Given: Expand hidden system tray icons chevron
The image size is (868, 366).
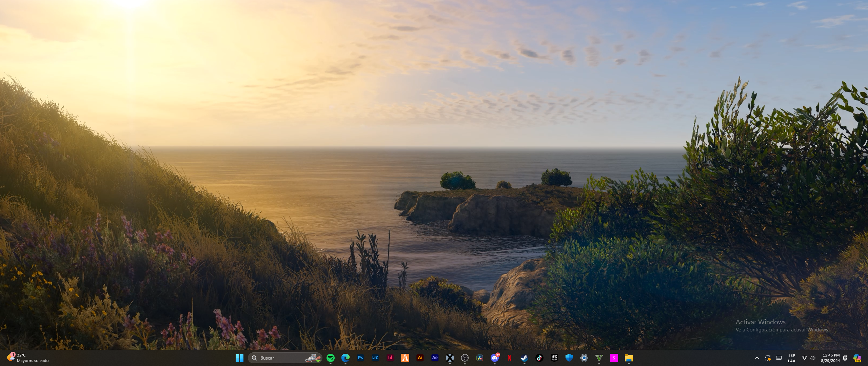Looking at the screenshot, I should tap(757, 358).
